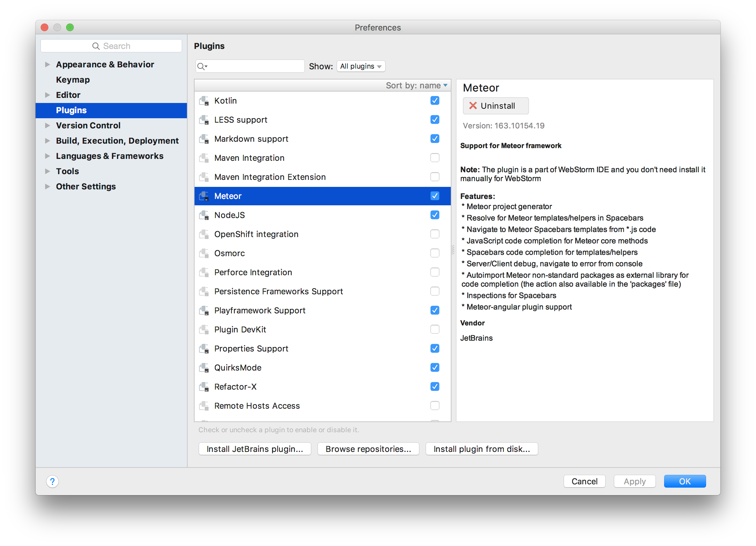This screenshot has width=756, height=546.
Task: Click the NodeJS plugin icon
Action: [204, 215]
